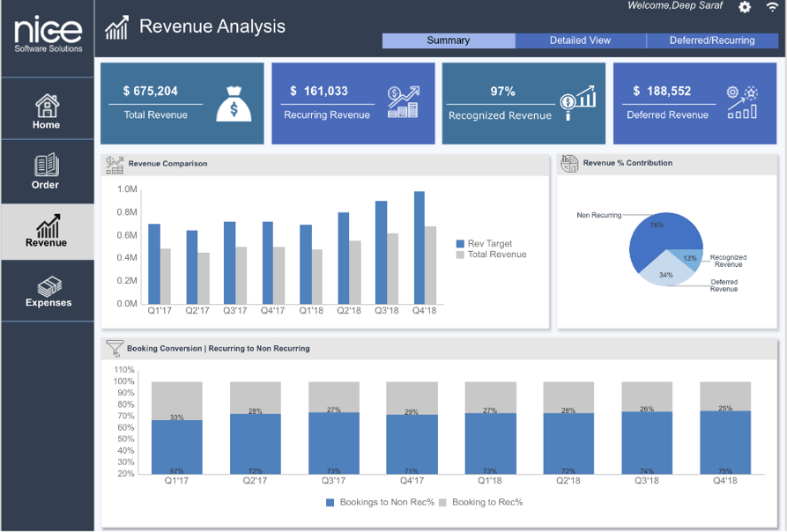Click the Q4'18 Rev Target bar
Screen dimensions: 787x532
tap(419, 248)
